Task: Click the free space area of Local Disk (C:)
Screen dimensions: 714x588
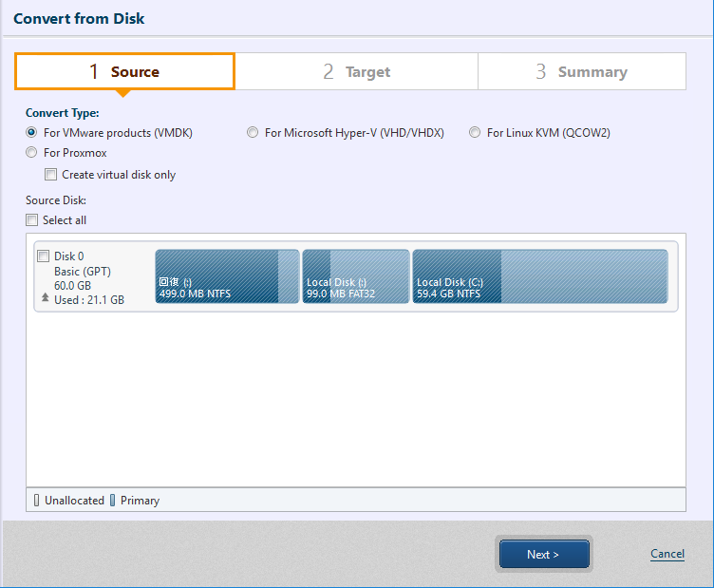Action: click(x=584, y=276)
